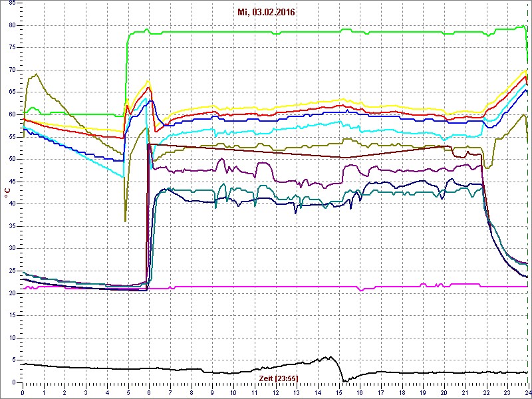Click y-axis temperature value 85
Image resolution: width=532 pixels, height=399 pixels.
11,3
